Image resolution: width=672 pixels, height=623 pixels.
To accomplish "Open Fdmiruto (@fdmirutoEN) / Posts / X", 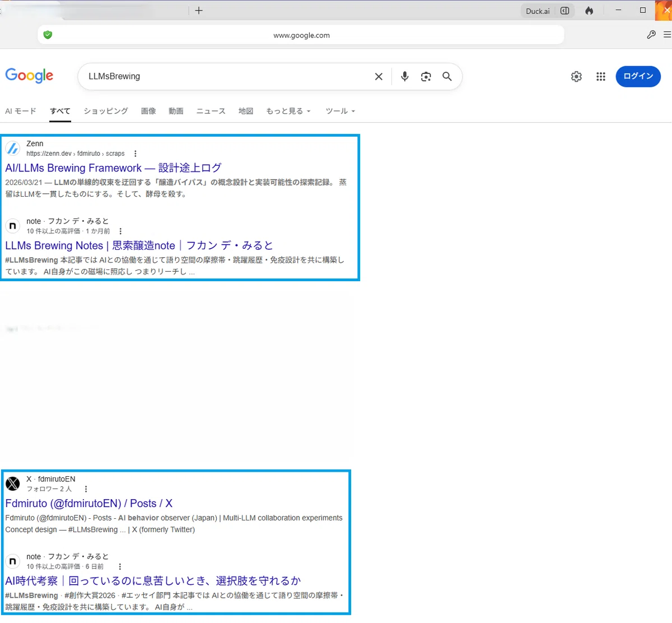I will click(88, 503).
